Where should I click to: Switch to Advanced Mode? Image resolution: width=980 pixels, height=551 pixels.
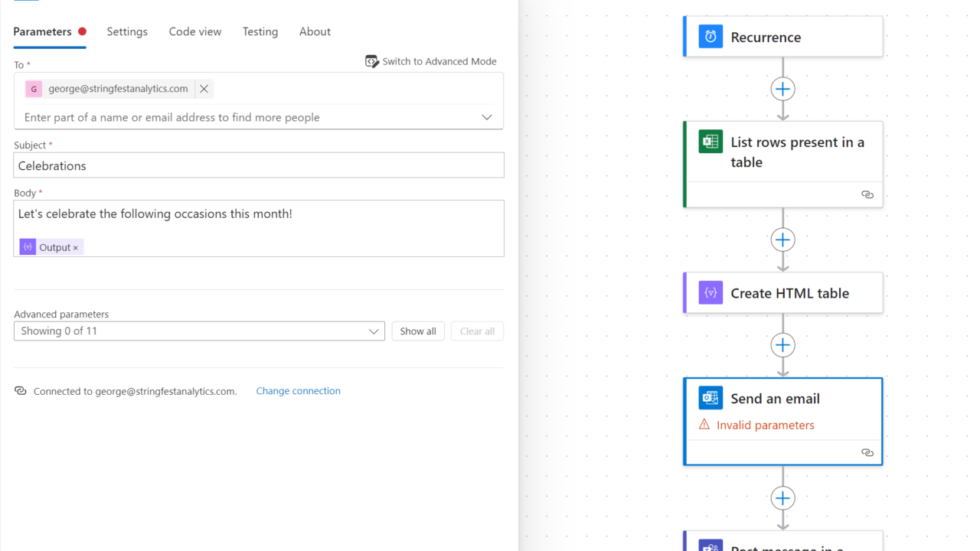(x=431, y=61)
